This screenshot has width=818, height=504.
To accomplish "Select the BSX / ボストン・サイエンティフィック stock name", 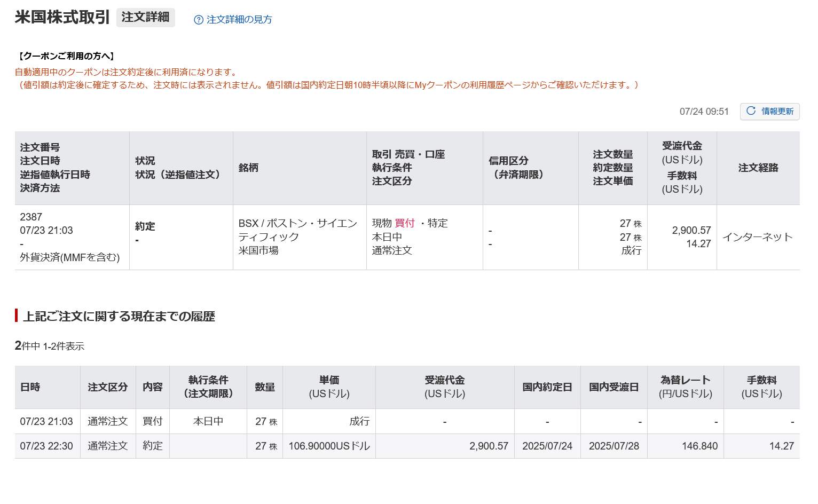I will pyautogui.click(x=298, y=230).
